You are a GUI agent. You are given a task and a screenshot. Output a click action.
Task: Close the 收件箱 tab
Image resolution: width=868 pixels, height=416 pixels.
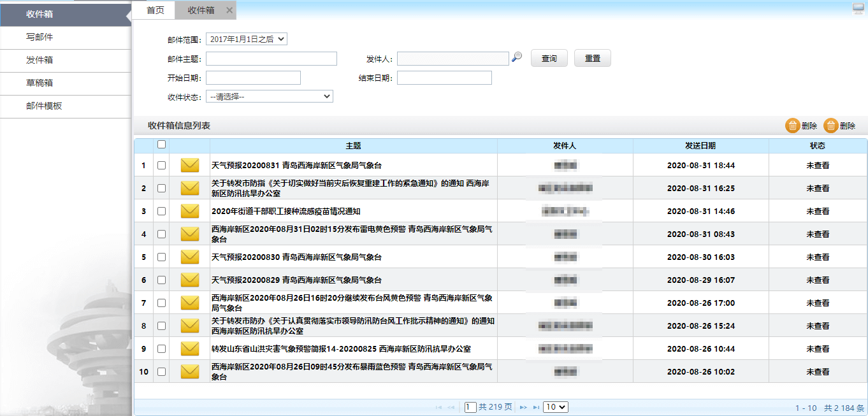tap(230, 10)
